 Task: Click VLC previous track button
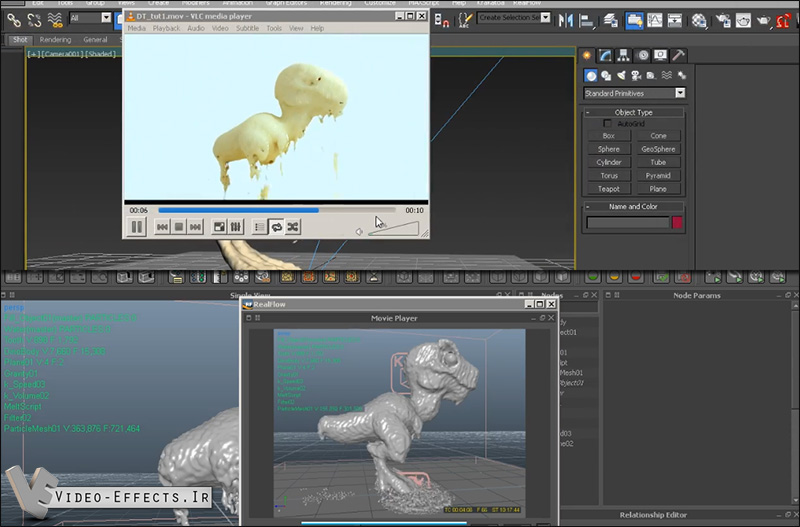[x=162, y=227]
